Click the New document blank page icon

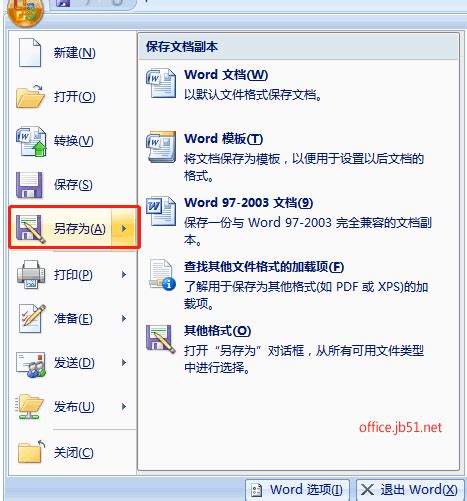point(30,52)
